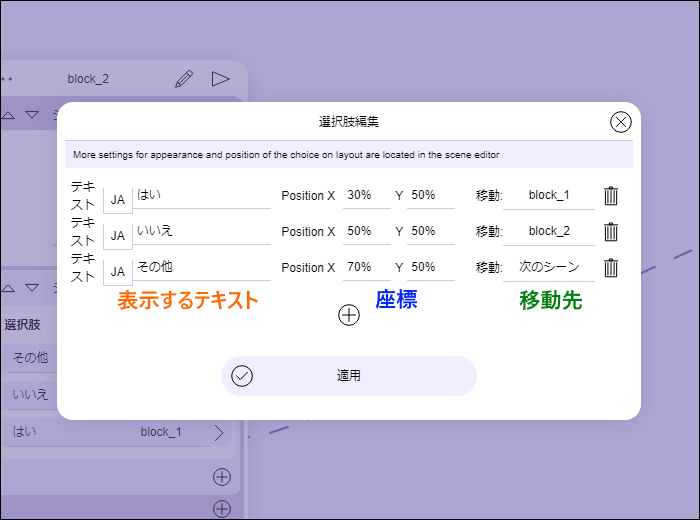Add a new choice with plus icon

[348, 315]
